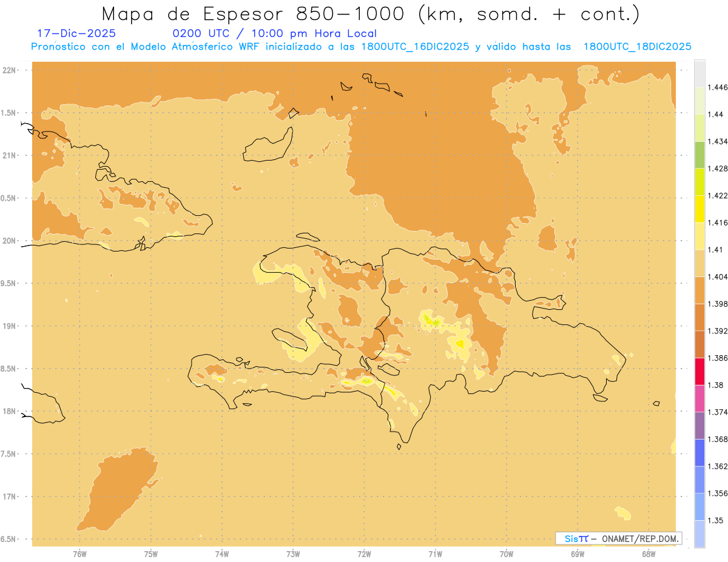Click the 'ONAMET/REP.DOM.' credit label
This screenshot has width=728, height=562.
coord(641,538)
